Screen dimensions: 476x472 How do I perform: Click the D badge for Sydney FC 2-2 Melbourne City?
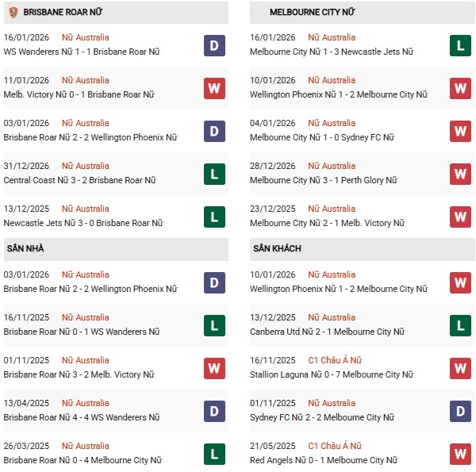461,411
